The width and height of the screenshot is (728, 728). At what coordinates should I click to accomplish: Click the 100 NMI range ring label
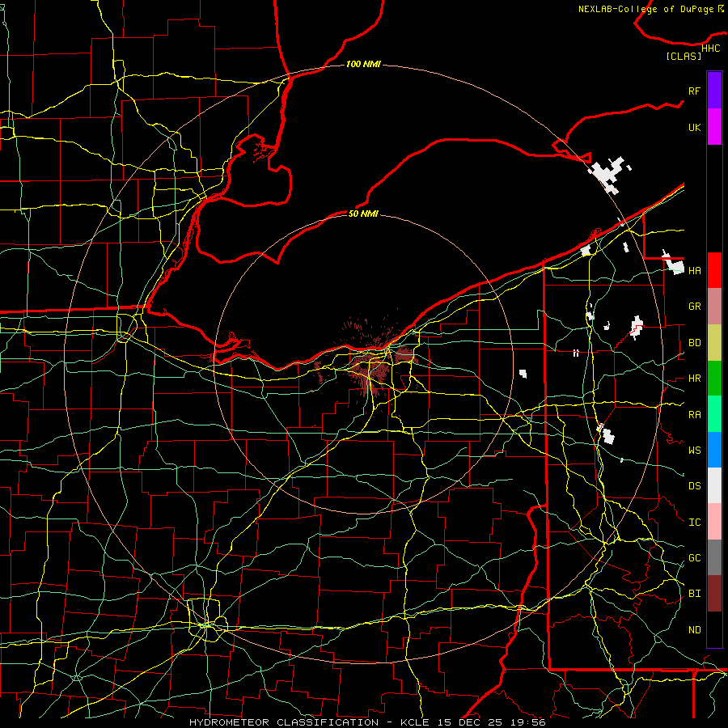[363, 64]
